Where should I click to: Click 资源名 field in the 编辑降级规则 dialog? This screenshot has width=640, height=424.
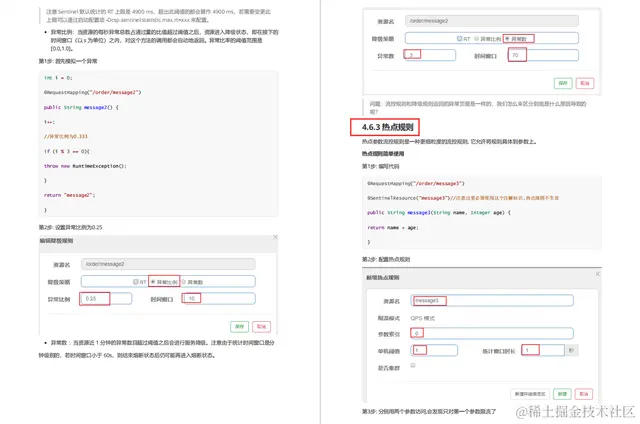tap(168, 264)
